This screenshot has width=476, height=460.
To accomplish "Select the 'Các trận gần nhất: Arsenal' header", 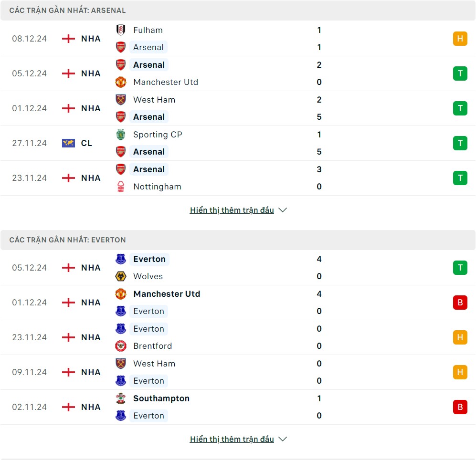I will (67, 10).
